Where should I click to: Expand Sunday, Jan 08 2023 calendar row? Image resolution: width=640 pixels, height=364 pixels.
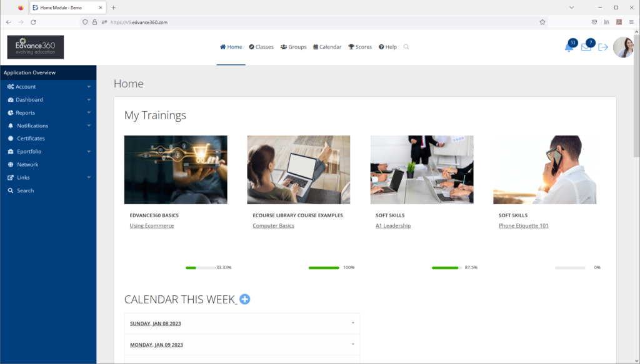click(242, 323)
